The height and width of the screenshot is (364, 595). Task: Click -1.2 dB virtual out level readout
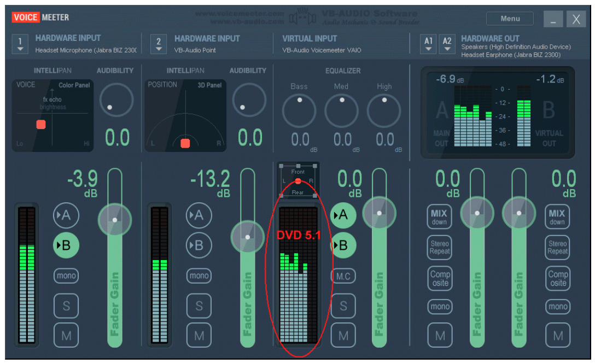(x=550, y=79)
